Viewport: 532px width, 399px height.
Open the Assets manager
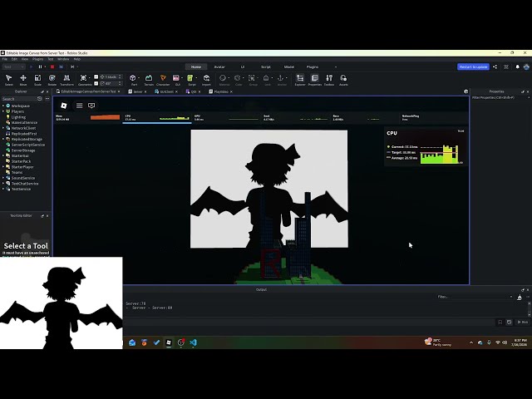click(x=343, y=80)
